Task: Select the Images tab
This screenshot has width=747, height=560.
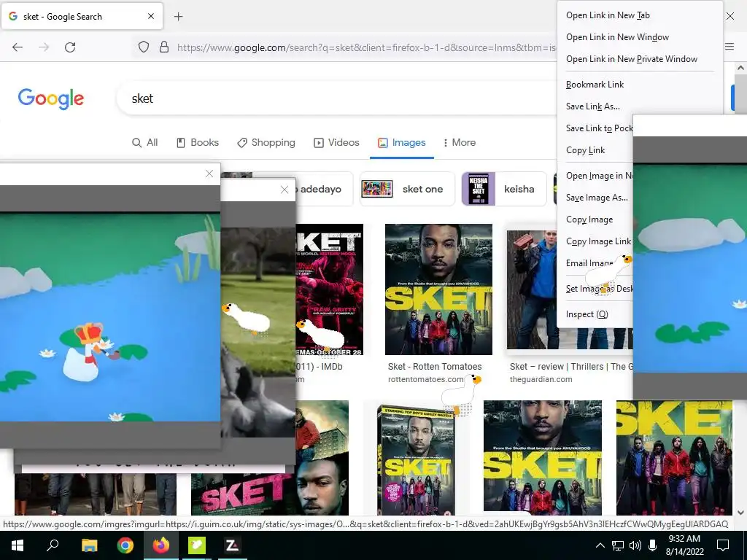Action: pyautogui.click(x=402, y=142)
